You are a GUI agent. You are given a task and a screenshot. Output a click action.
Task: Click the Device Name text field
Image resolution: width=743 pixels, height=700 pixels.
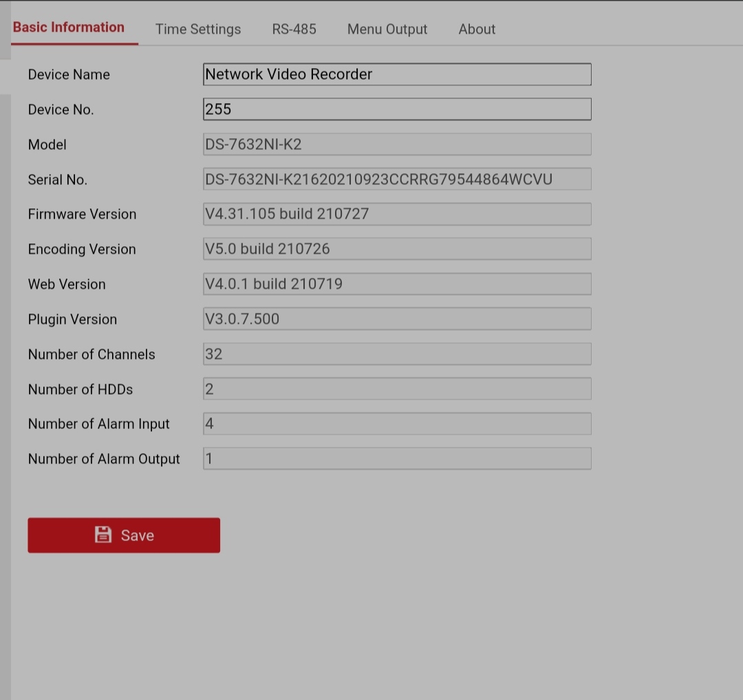[x=397, y=74]
